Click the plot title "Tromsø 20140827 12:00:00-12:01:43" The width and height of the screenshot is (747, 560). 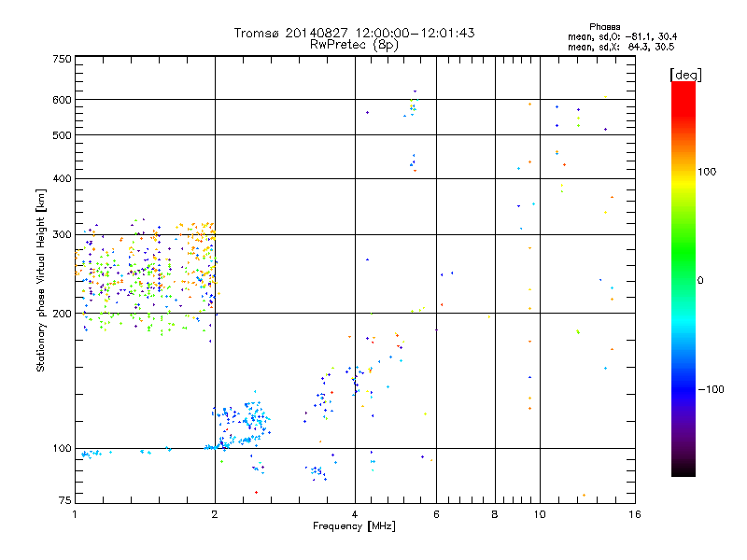pyautogui.click(x=354, y=33)
